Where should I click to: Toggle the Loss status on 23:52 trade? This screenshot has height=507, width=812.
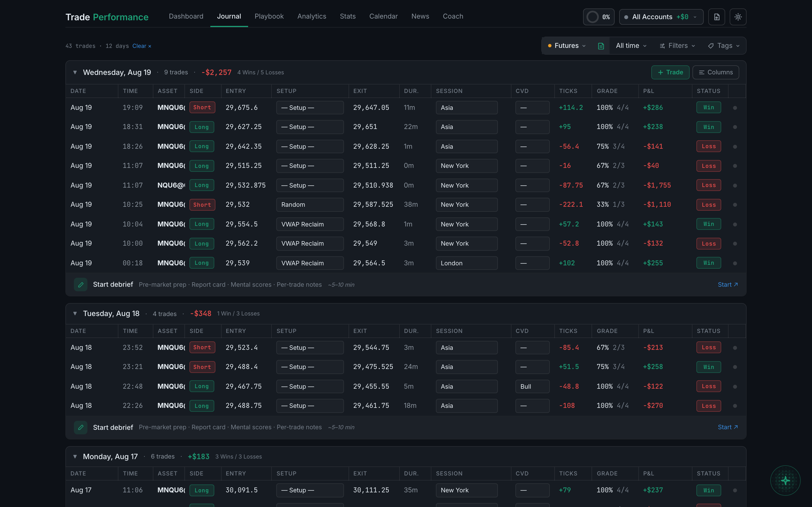[708, 347]
